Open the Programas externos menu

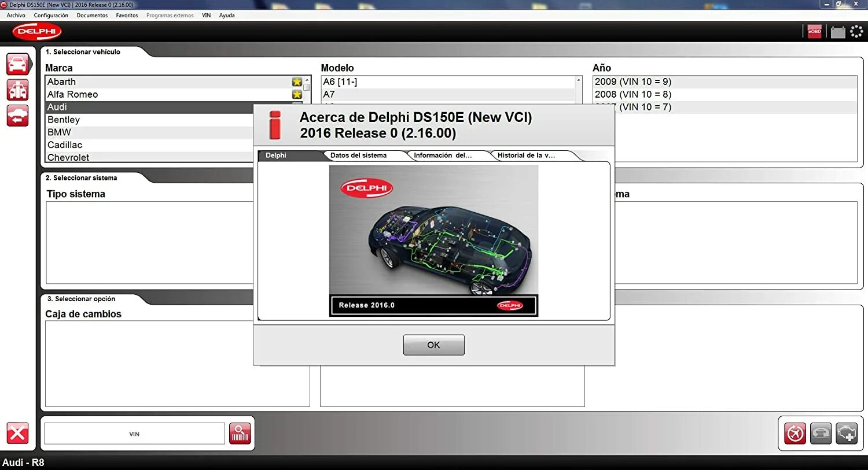pos(170,15)
